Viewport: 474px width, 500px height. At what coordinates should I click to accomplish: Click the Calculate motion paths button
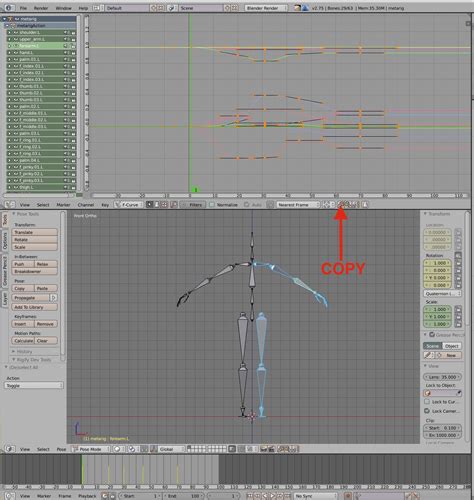(x=23, y=341)
